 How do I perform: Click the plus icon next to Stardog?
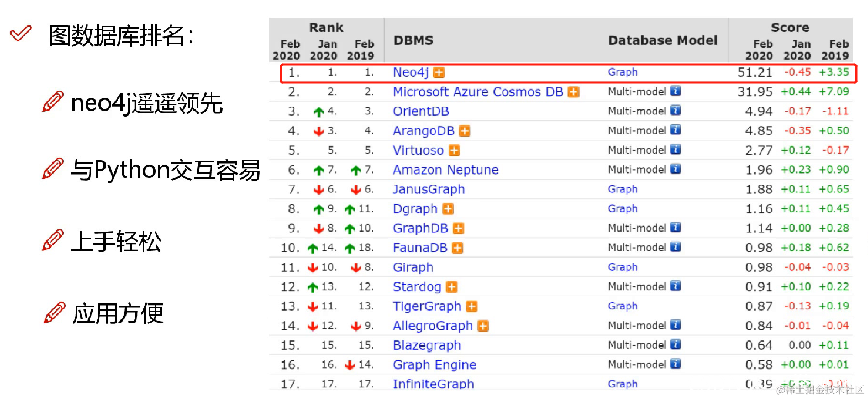pos(452,287)
